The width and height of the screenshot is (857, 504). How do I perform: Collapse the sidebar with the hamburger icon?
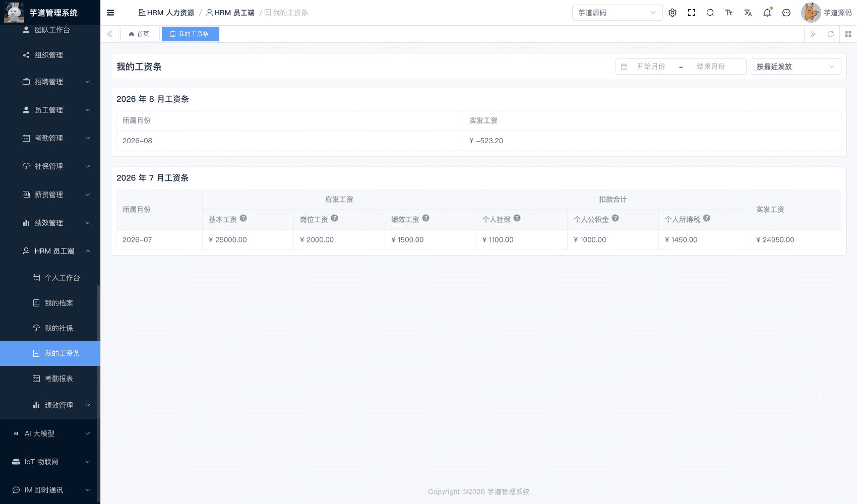tap(110, 13)
